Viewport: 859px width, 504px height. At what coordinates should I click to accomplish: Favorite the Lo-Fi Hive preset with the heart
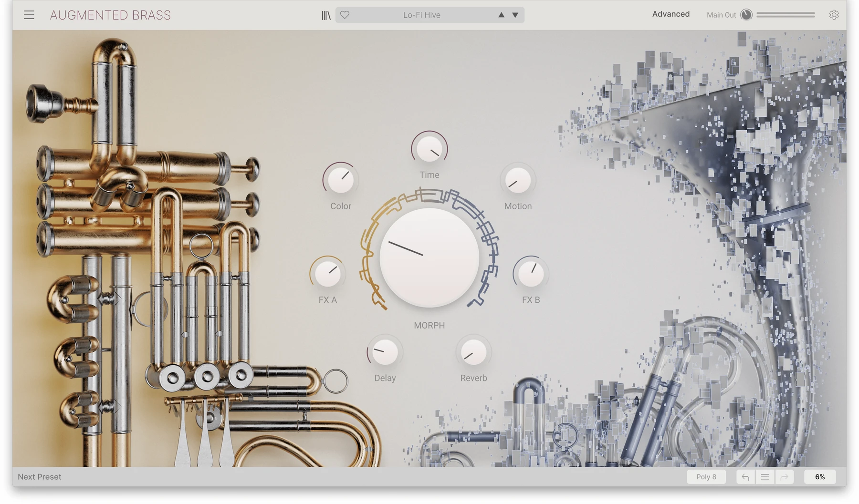tap(345, 15)
